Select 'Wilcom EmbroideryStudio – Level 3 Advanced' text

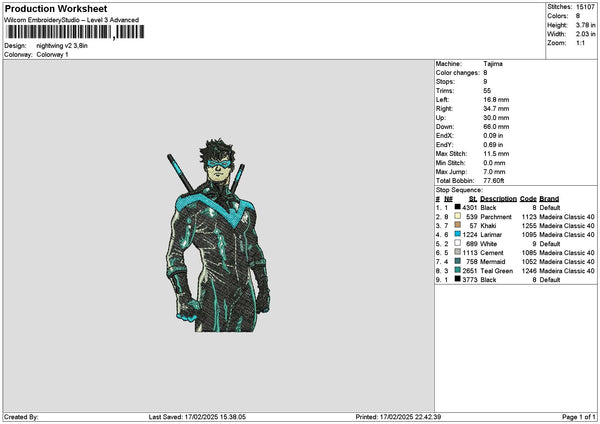(72, 20)
